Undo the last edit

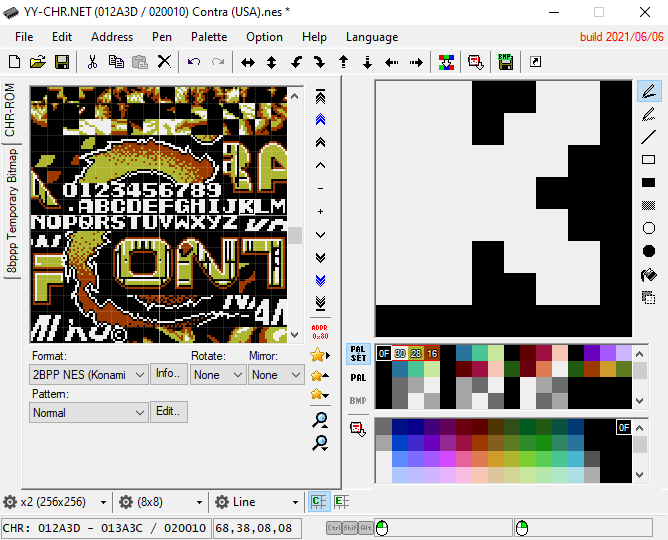[194, 62]
